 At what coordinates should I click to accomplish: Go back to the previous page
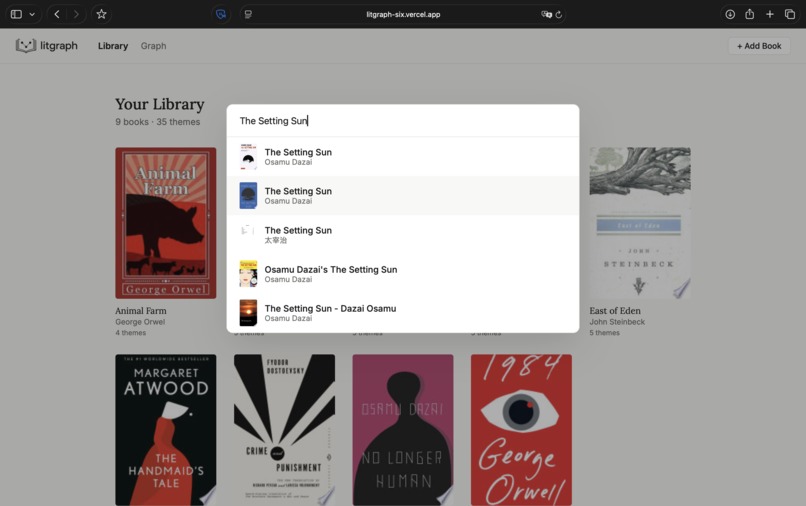point(57,14)
